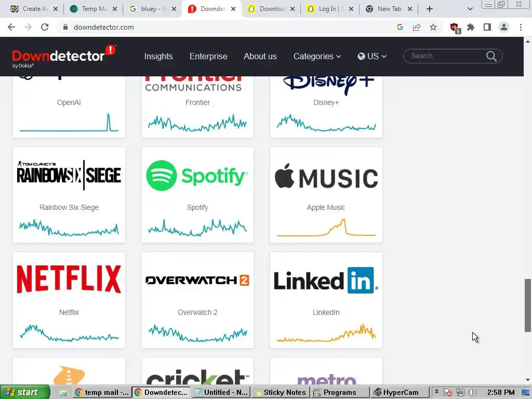Image resolution: width=532 pixels, height=399 pixels.
Task: Open the Metro card
Action: click(x=326, y=371)
